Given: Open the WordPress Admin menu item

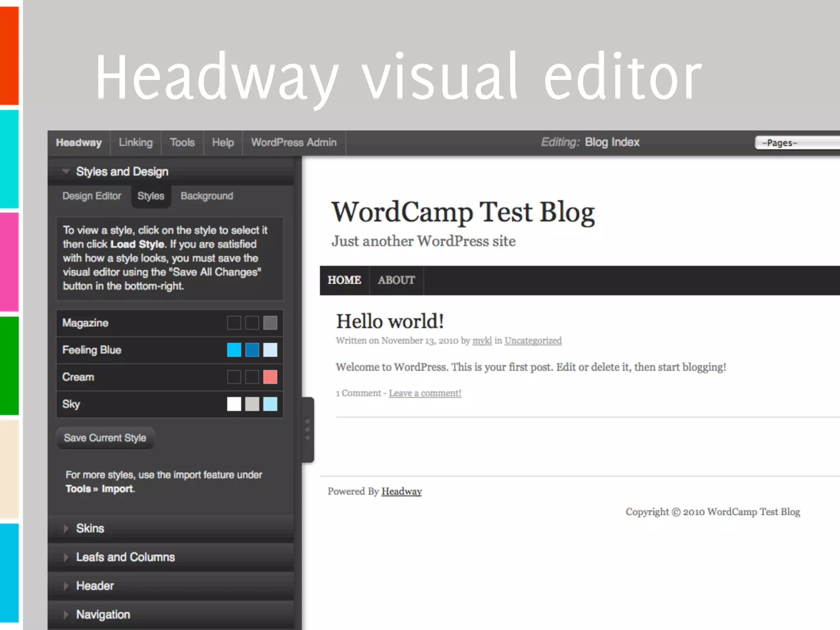Looking at the screenshot, I should point(294,143).
